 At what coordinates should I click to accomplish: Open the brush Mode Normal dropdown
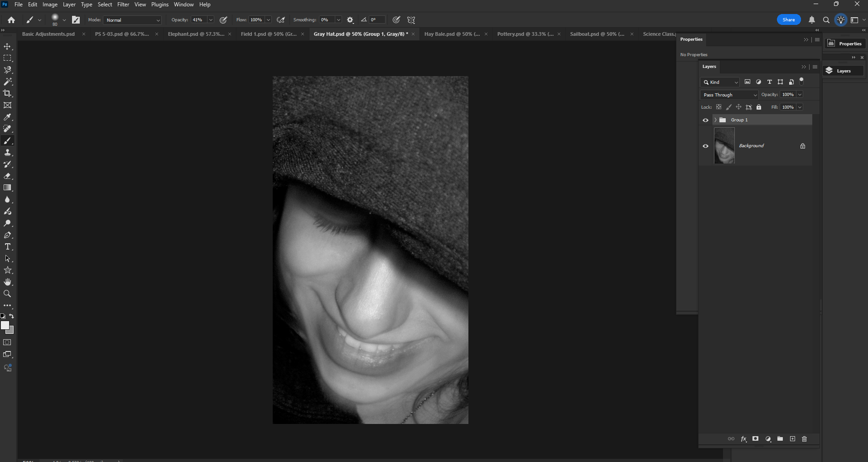[x=133, y=20]
